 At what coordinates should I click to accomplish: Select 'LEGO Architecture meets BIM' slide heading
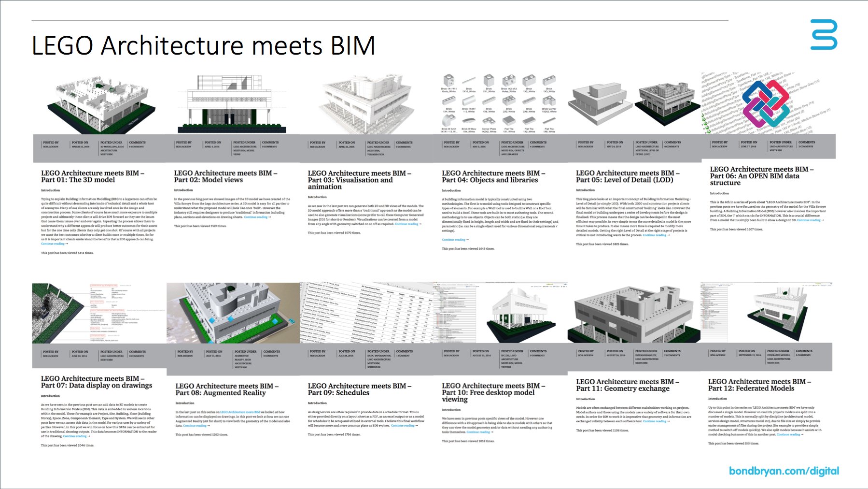tap(203, 45)
